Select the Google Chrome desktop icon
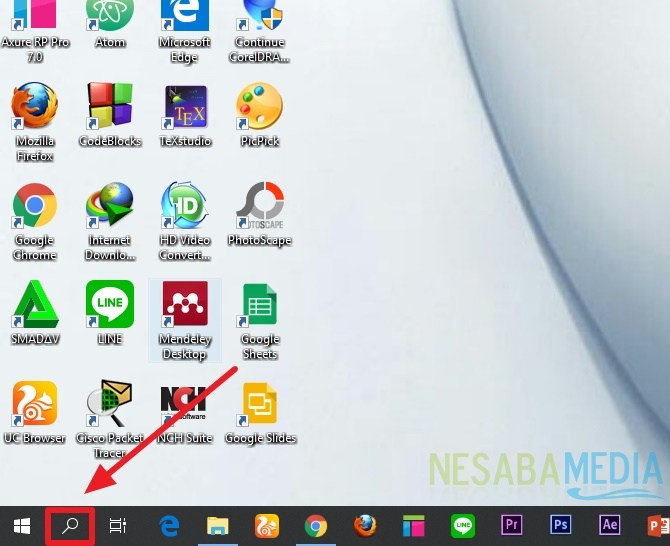670x546 pixels. 35,222
